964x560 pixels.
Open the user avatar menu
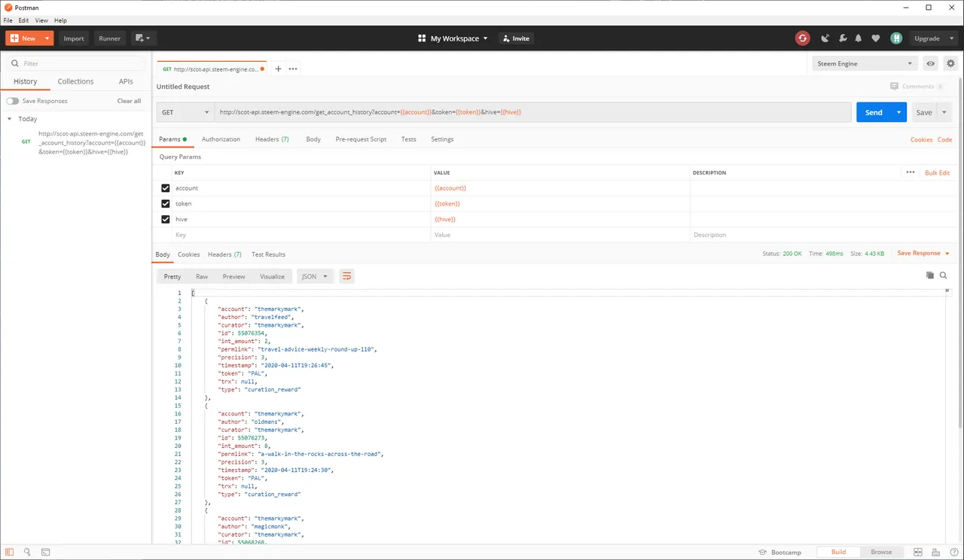896,38
